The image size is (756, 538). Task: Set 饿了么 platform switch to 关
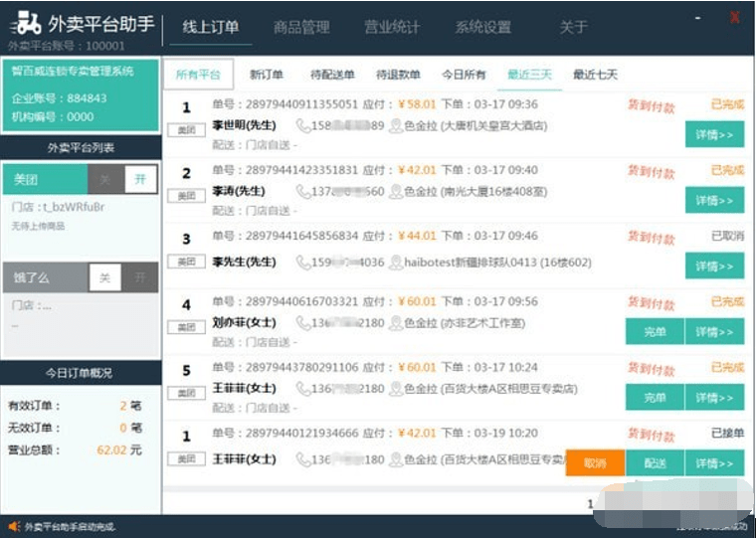104,277
